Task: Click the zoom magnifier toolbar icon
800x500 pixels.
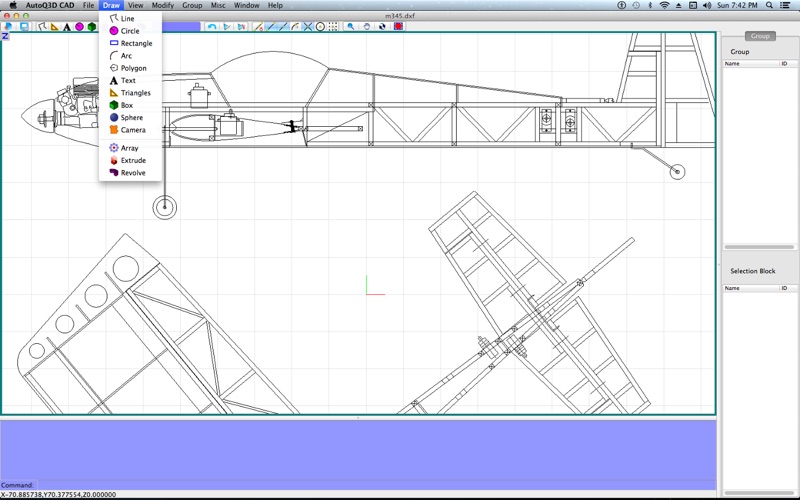Action: 351,27
